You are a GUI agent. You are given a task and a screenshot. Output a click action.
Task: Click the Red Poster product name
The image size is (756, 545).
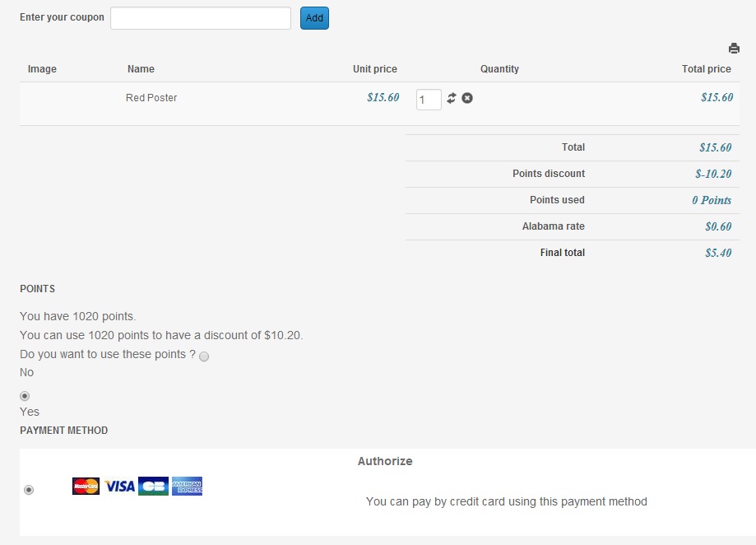[x=151, y=98]
